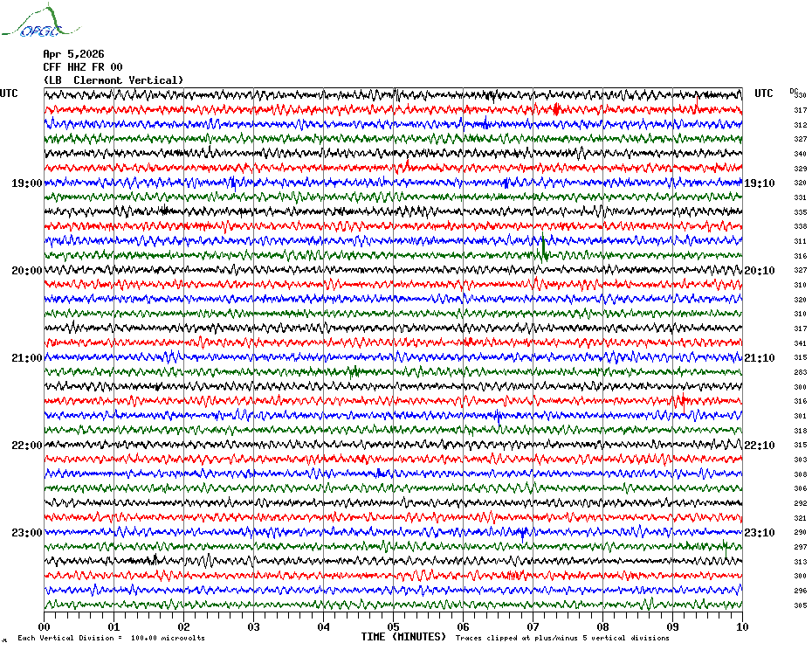Click the "Traces clipped at plus/minus 5 vertical divisions" note

coord(562,638)
